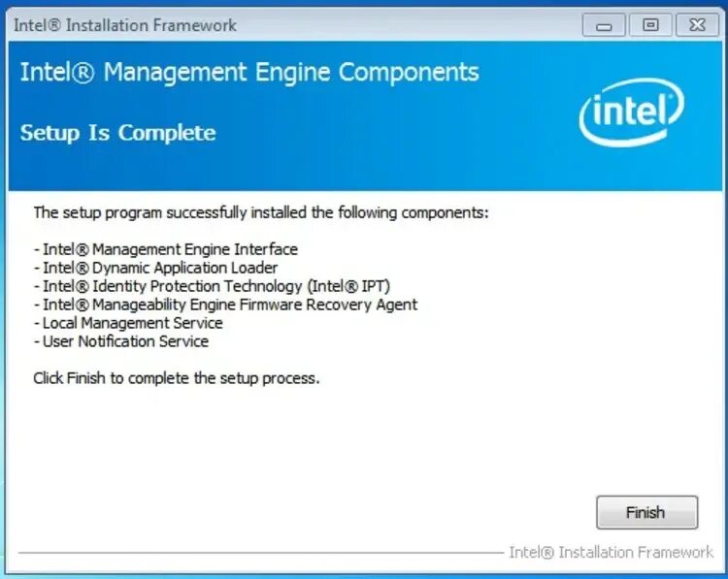Select the User Notification Service entry
Image resolution: width=728 pixels, height=579 pixels.
[x=121, y=341]
